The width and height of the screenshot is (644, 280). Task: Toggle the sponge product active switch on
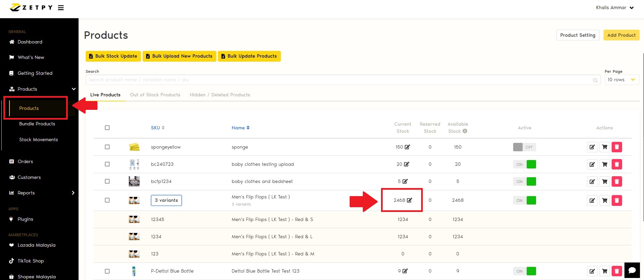(x=524, y=147)
